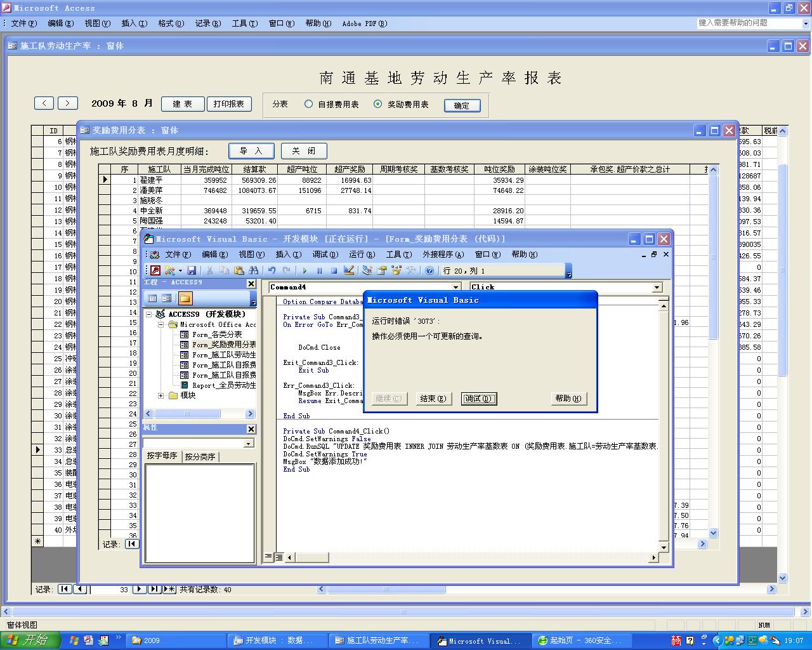Screen dimensions: 812x650
Task: Open the 外接程序 menu in VBA editor
Action: point(443,255)
